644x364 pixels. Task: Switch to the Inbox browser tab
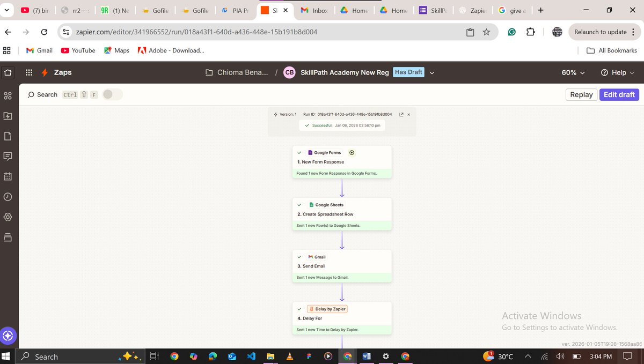click(x=320, y=10)
